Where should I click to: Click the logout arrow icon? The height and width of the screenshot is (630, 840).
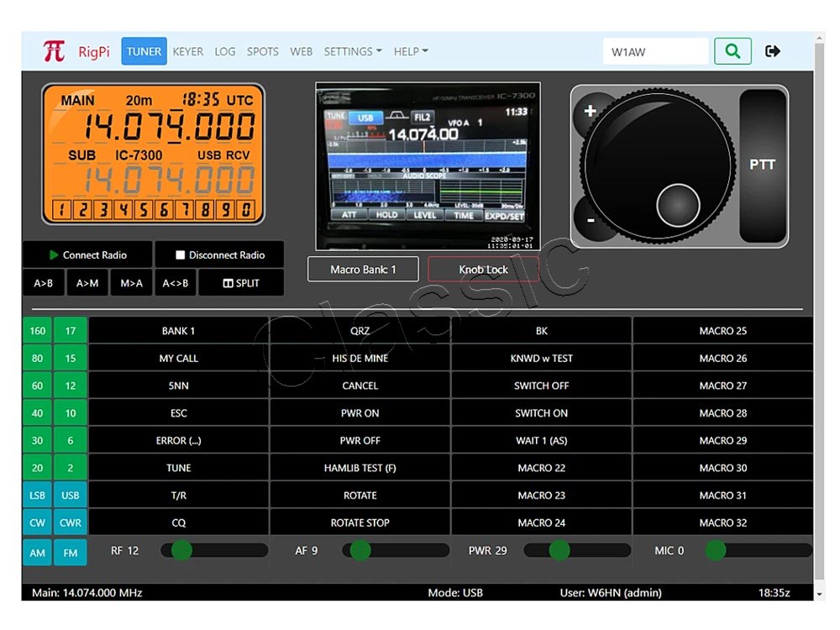772,51
